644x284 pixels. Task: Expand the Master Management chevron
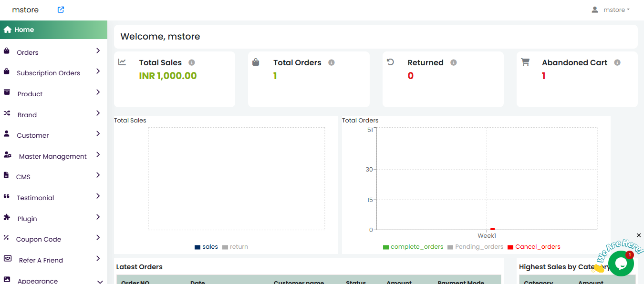98,154
